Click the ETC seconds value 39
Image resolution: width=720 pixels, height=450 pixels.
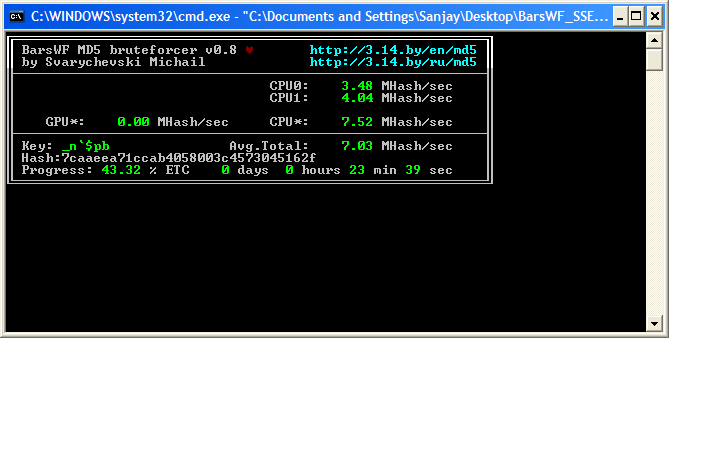click(x=413, y=170)
